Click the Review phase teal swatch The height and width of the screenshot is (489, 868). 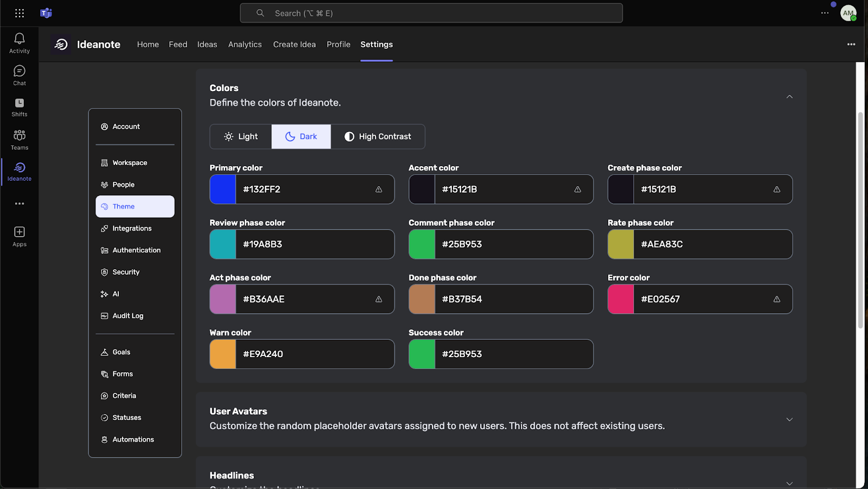[x=223, y=244]
